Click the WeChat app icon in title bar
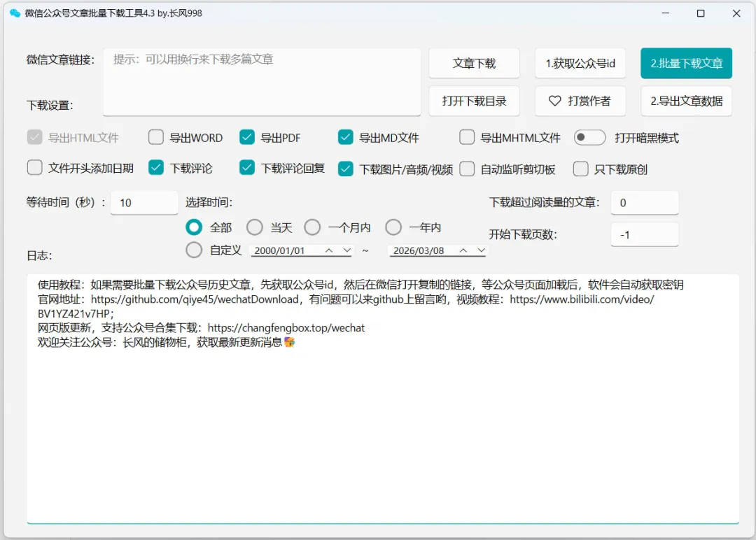756x540 pixels. [x=15, y=13]
